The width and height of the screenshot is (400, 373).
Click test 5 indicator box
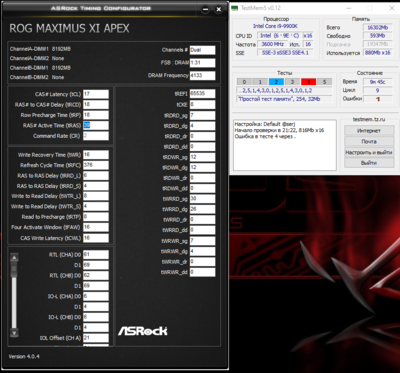point(324,82)
